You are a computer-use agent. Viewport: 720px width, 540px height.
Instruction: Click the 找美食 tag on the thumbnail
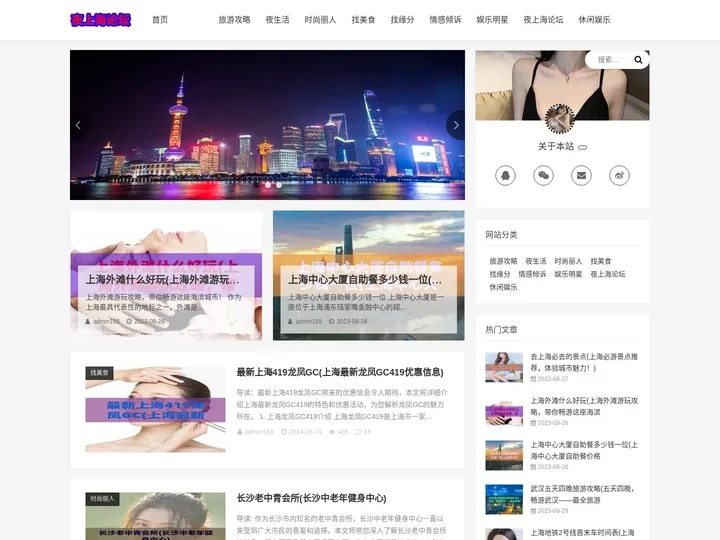coord(99,373)
